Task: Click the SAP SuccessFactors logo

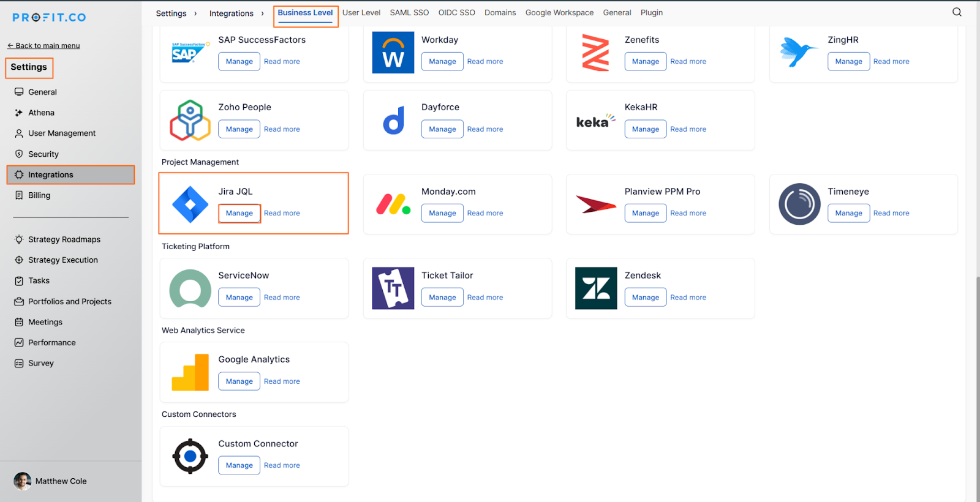Action: [190, 53]
